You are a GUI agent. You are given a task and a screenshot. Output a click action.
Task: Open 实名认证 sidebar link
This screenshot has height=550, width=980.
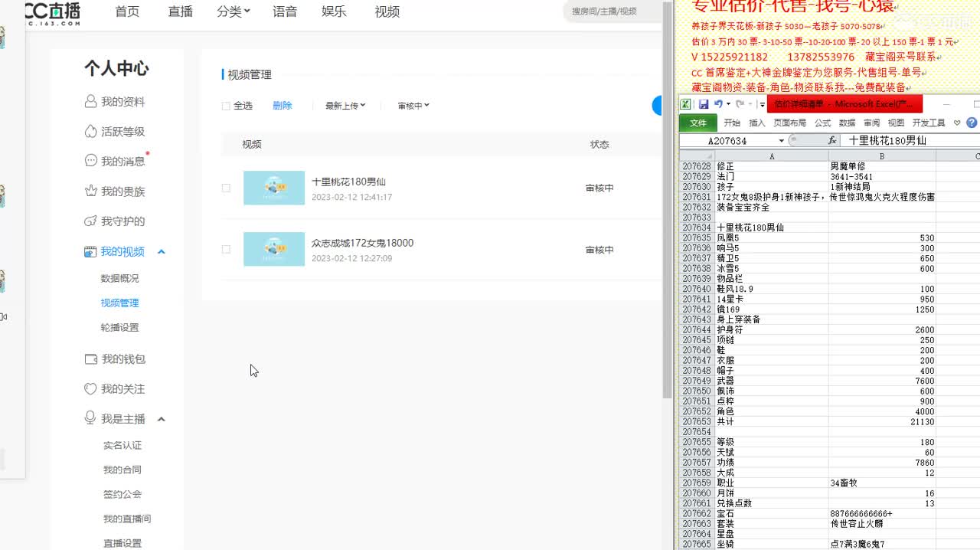(x=122, y=445)
